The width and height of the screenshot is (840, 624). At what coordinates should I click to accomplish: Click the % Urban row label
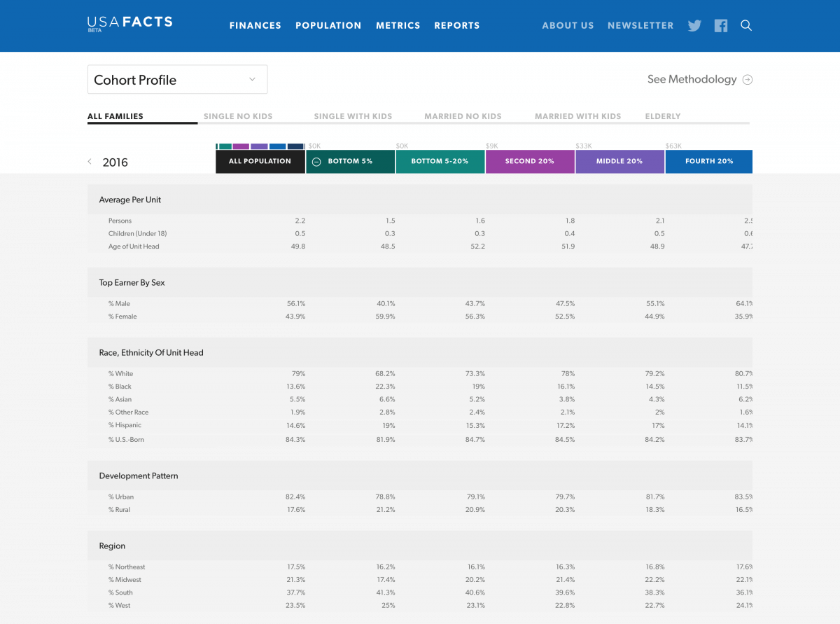121,497
